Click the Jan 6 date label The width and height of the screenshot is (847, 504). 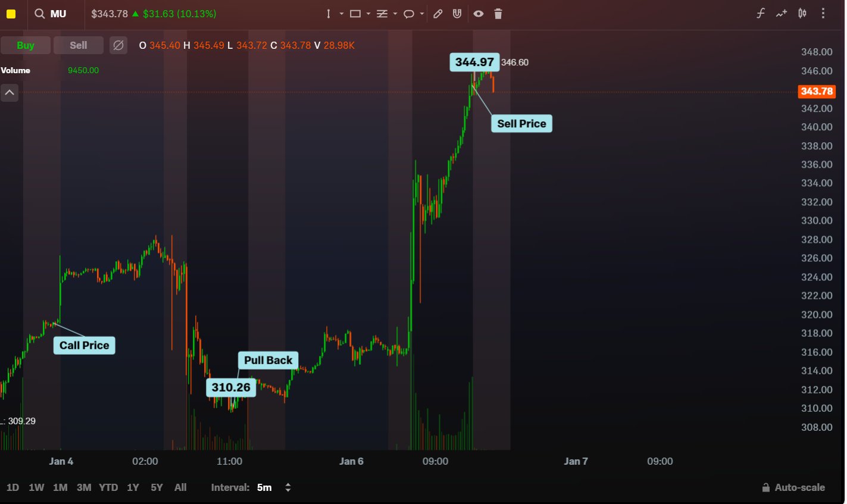pyautogui.click(x=351, y=461)
